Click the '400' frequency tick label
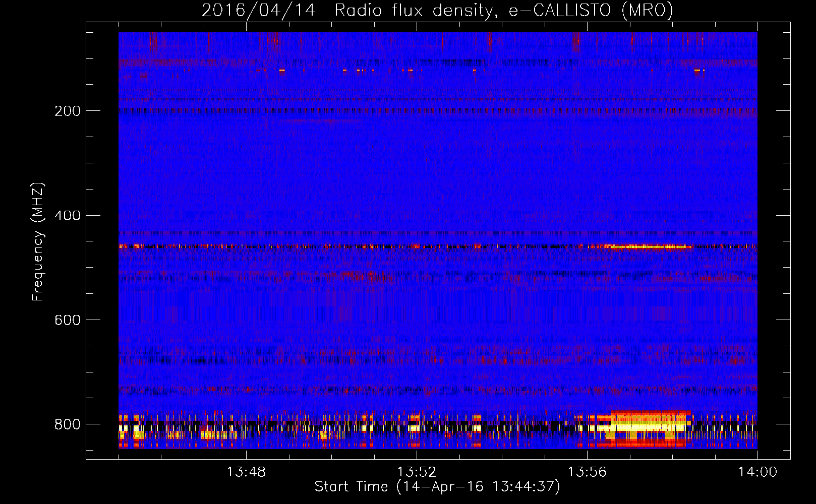The image size is (816, 504). [67, 216]
